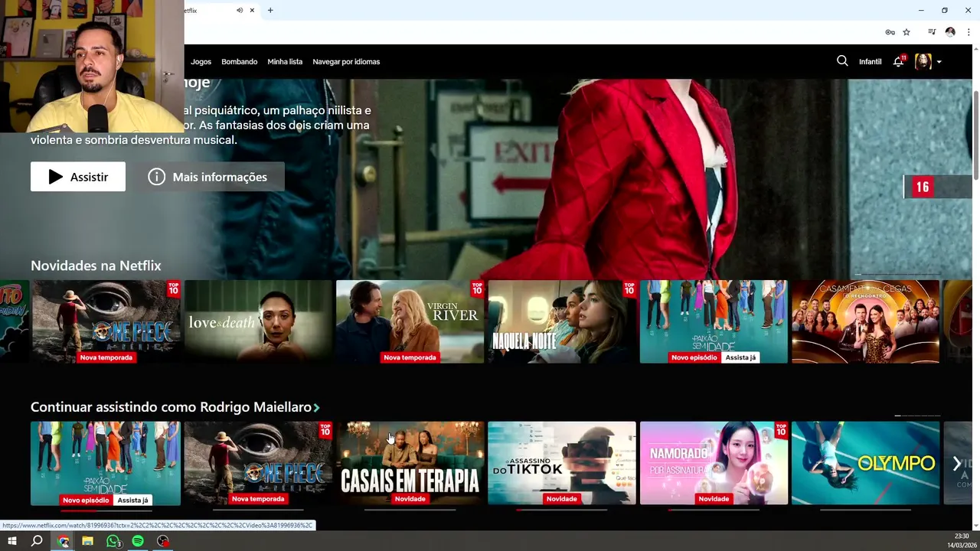Open File Explorer from taskbar
This screenshot has width=980, height=551.
[87, 541]
